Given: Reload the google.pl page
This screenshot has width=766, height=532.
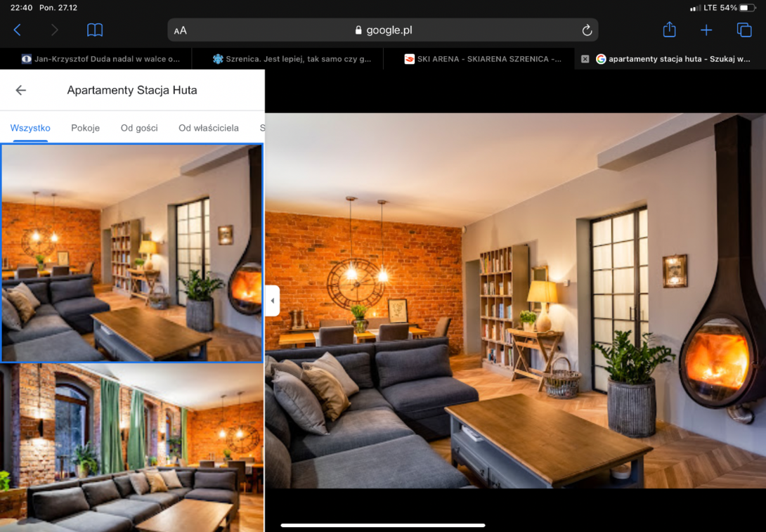Looking at the screenshot, I should tap(587, 30).
